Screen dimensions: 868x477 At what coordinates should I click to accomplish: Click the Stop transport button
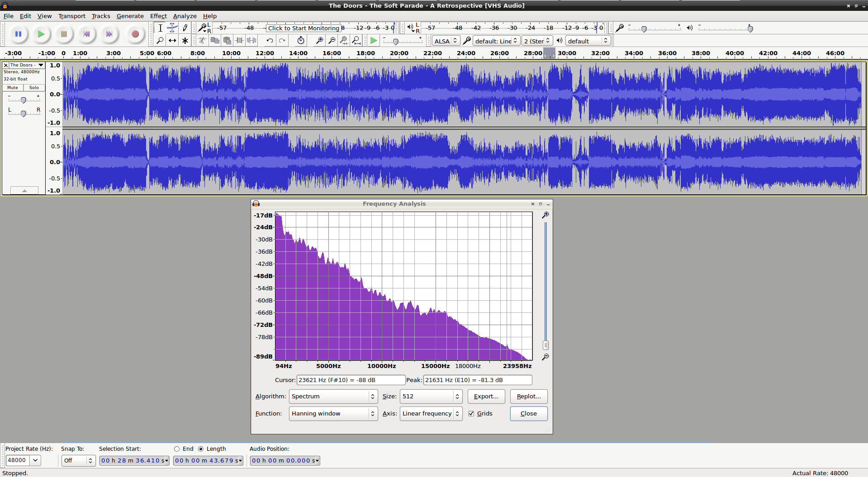tap(64, 34)
